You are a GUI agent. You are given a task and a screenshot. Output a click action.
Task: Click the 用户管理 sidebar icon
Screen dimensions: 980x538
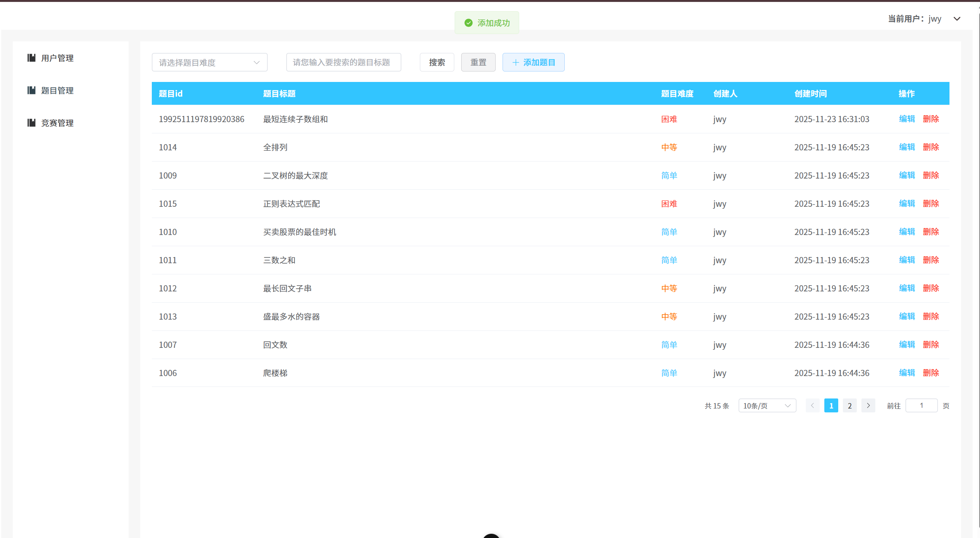pyautogui.click(x=32, y=58)
